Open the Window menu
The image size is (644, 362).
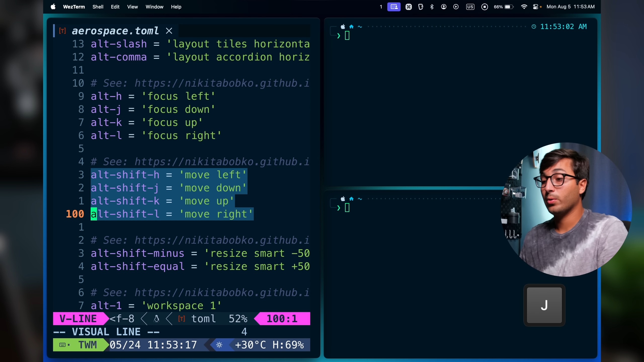click(154, 7)
